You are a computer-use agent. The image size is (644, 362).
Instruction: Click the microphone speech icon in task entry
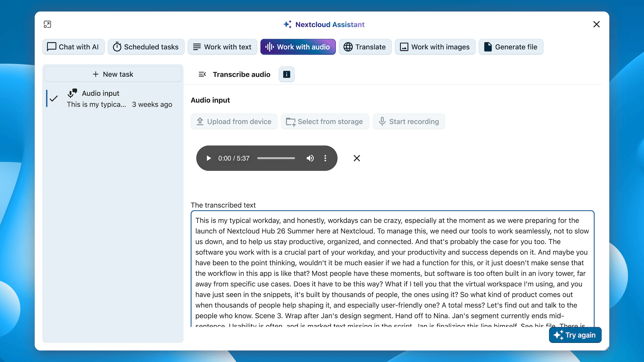click(x=72, y=93)
